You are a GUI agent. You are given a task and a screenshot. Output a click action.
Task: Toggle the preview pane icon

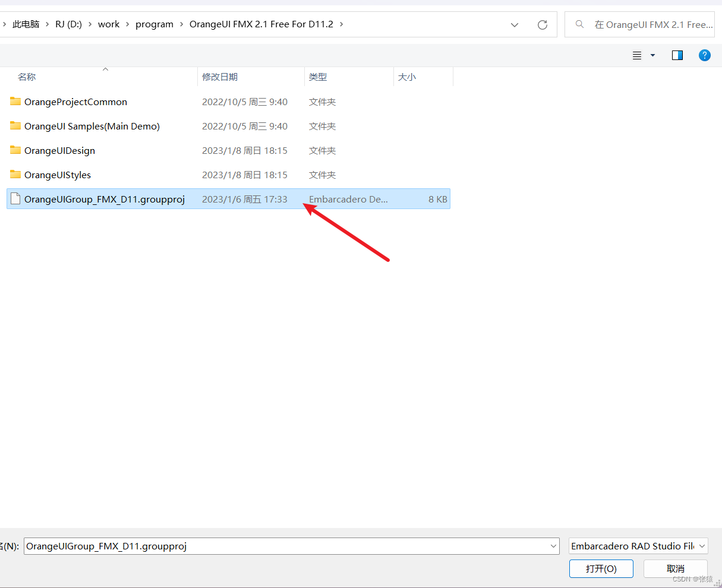(x=677, y=55)
